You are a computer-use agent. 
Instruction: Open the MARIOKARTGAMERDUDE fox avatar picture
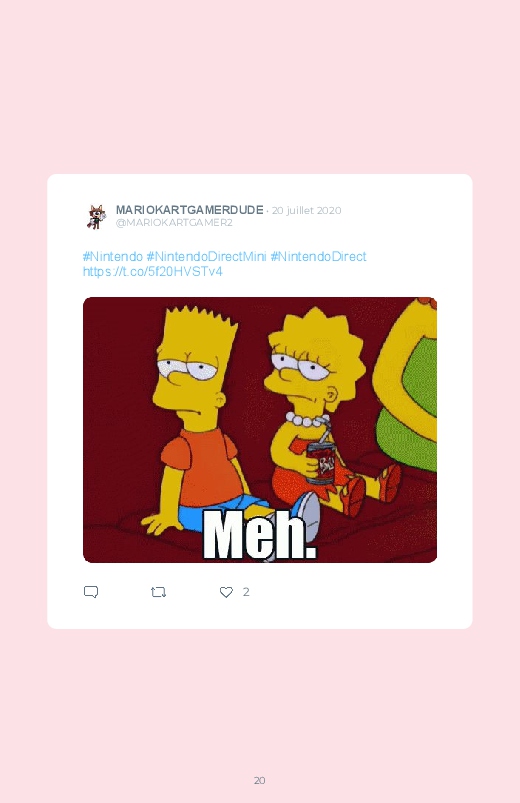tap(96, 216)
